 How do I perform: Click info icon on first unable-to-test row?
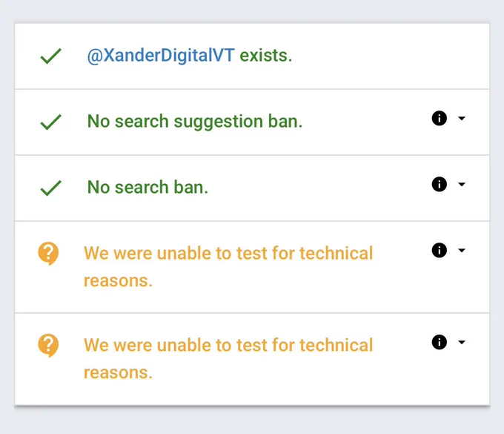coord(439,250)
